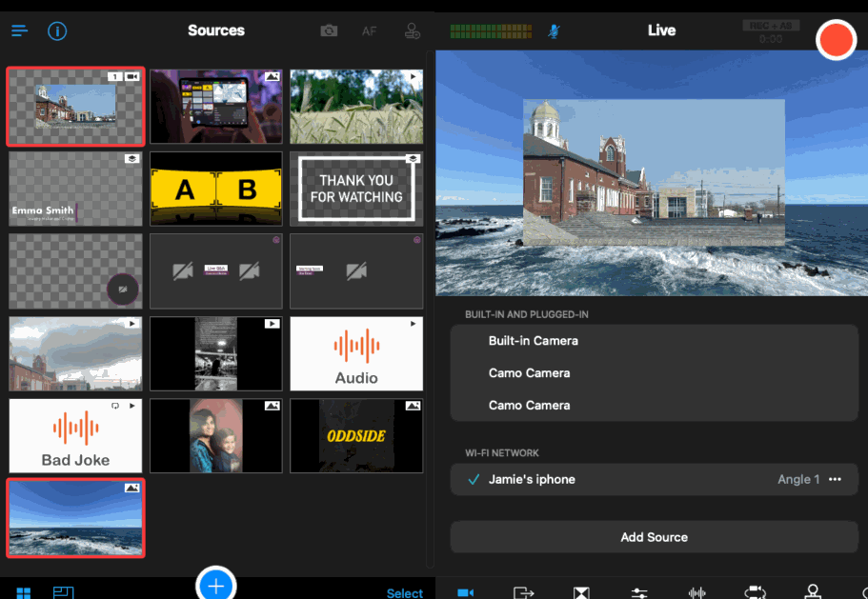Click the play icon on Audio source
This screenshot has height=599, width=868.
[413, 324]
